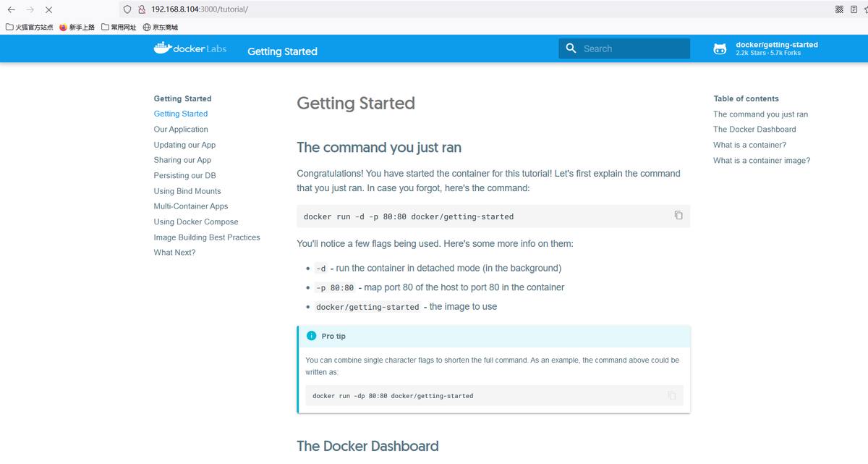
Task: Click the magnifier icon in the search bar
Action: point(571,48)
